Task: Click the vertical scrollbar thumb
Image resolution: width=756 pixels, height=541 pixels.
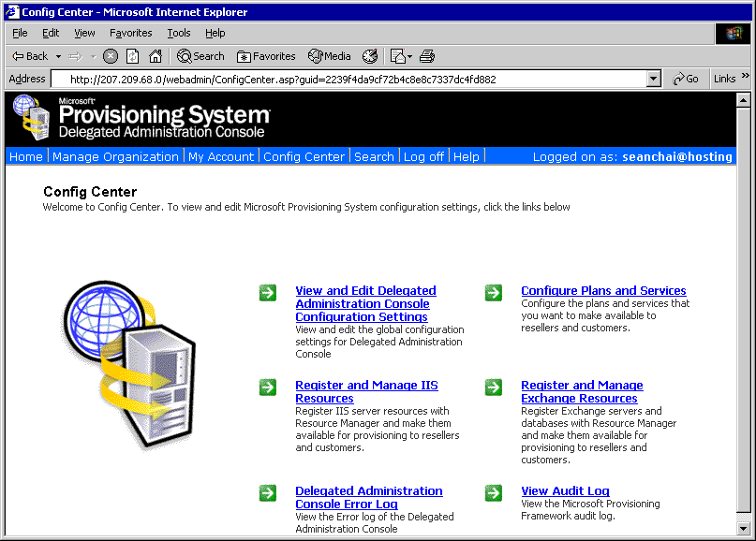Action: coord(744,310)
